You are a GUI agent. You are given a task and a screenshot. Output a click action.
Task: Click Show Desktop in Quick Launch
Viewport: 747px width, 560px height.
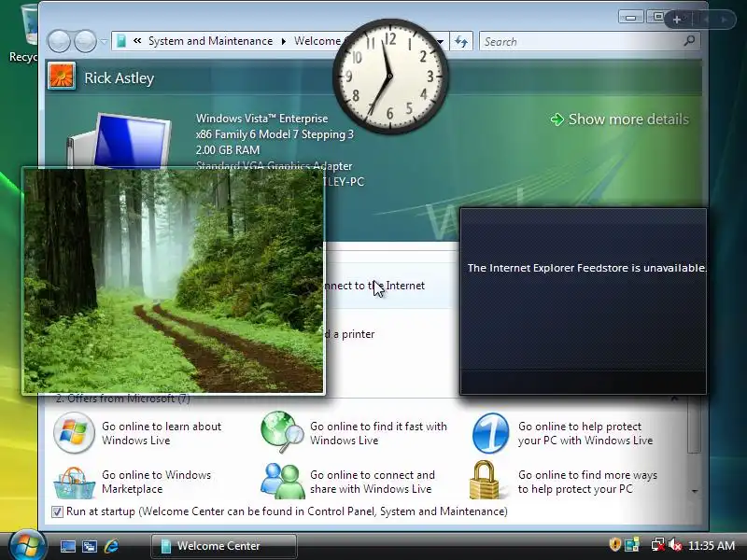point(67,546)
